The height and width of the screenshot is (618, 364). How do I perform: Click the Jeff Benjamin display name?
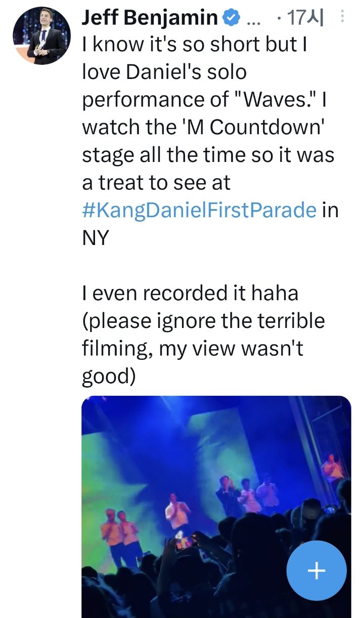coord(149,18)
